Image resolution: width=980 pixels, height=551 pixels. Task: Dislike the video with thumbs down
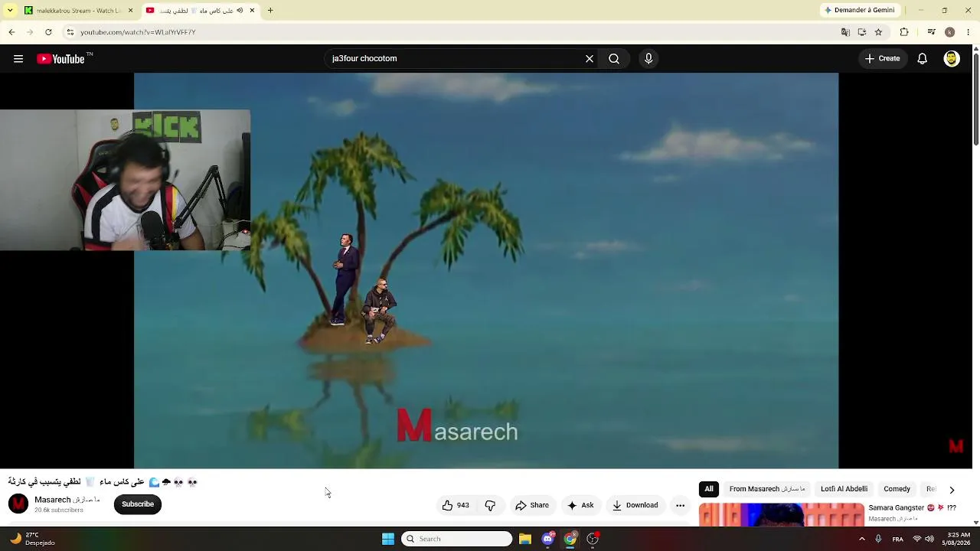click(x=490, y=505)
